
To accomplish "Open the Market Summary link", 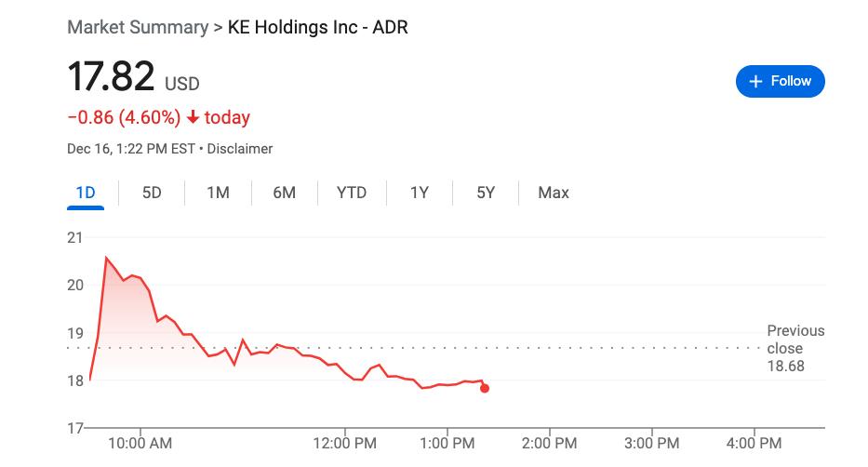I will click(x=138, y=27).
